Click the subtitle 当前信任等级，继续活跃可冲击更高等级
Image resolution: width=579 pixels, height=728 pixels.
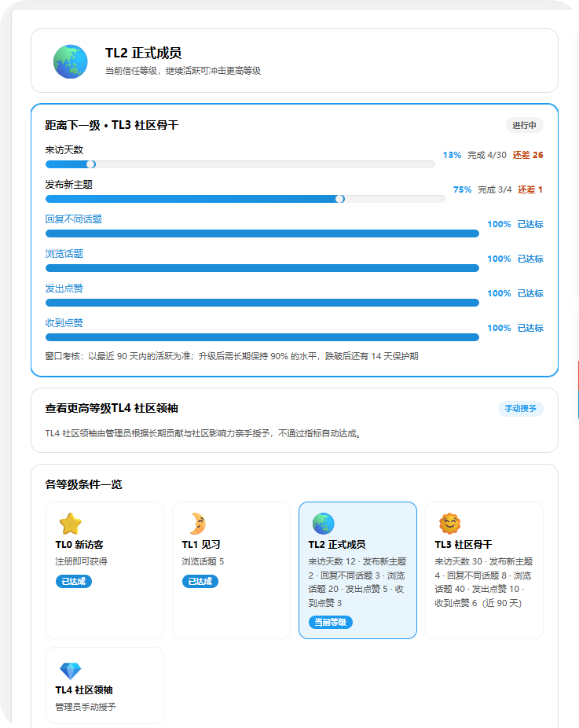183,71
